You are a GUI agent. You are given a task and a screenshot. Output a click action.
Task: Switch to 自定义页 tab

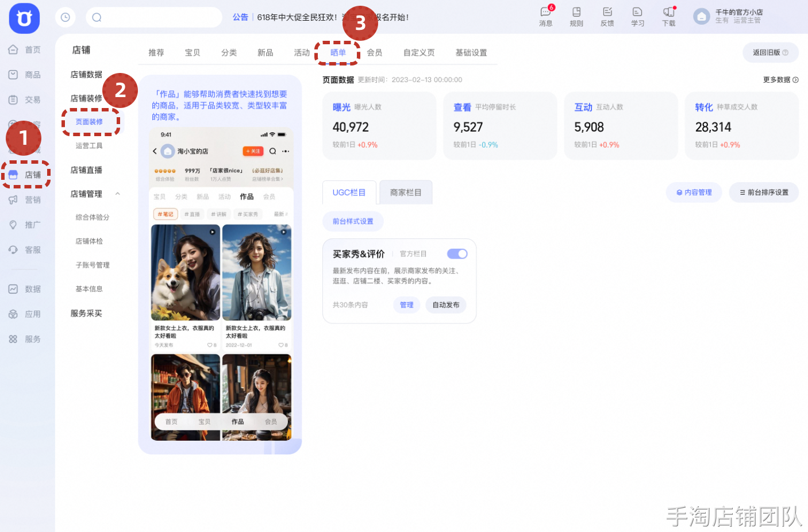point(419,52)
